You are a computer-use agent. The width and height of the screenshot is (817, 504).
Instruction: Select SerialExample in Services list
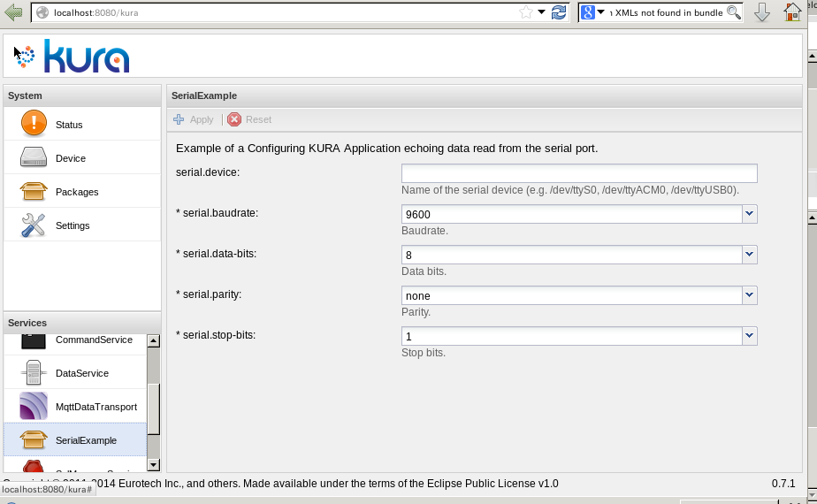click(86, 440)
